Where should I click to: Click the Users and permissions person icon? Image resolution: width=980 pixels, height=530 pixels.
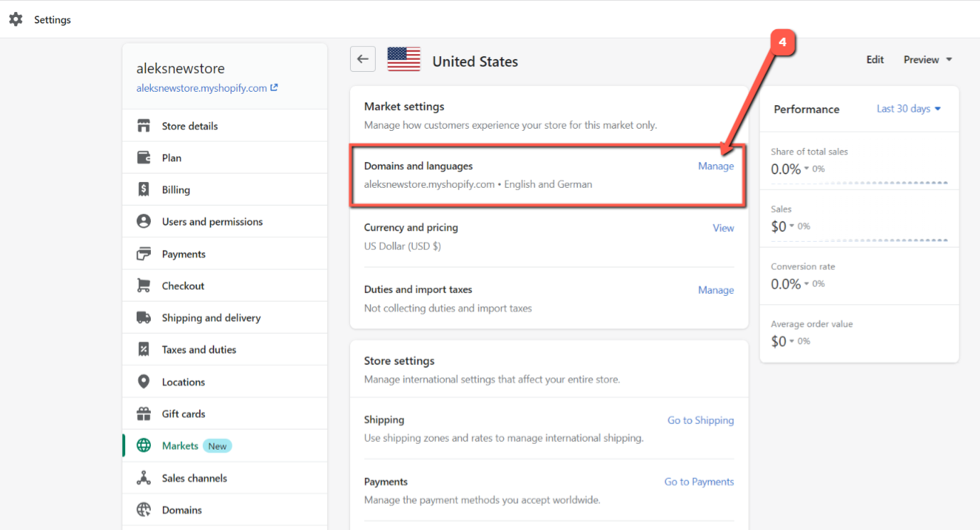click(144, 222)
